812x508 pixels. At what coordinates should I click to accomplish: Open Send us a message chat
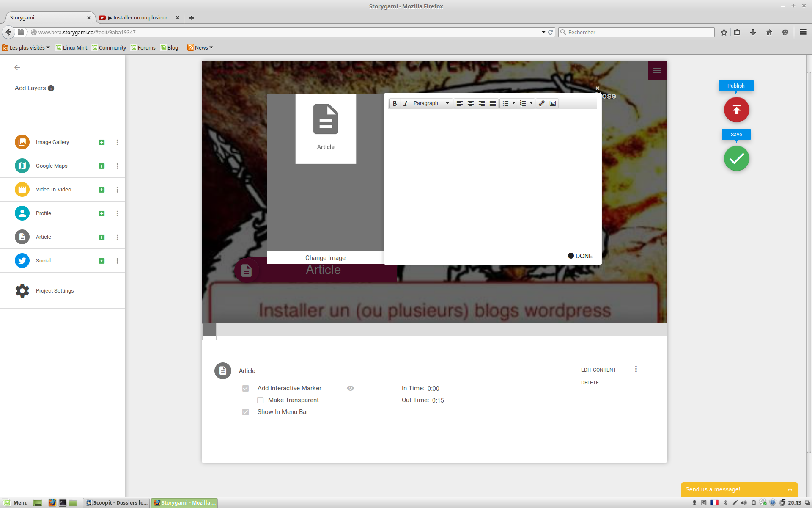pyautogui.click(x=739, y=489)
